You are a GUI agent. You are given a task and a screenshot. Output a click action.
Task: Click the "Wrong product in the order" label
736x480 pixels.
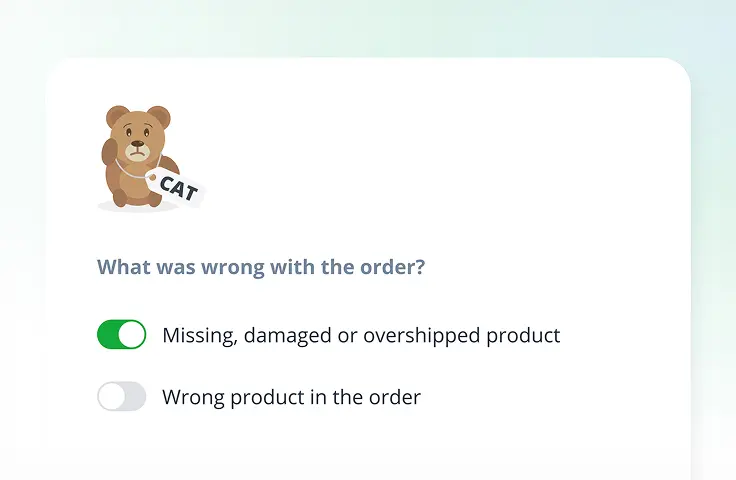click(x=291, y=397)
